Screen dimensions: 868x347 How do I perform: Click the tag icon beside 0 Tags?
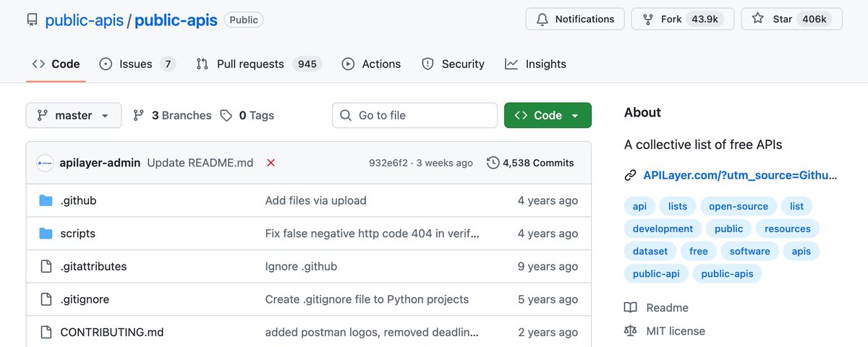pyautogui.click(x=226, y=116)
